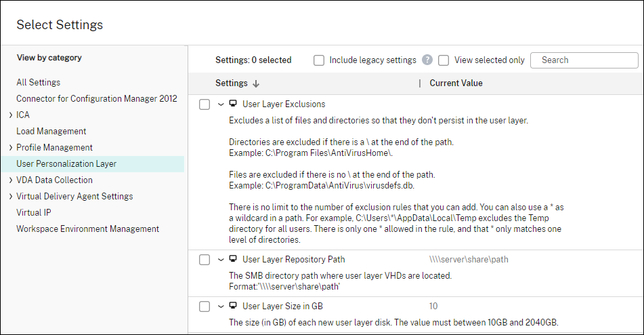Open the All Settings category
Viewport: 644px width, 335px height.
coord(39,83)
